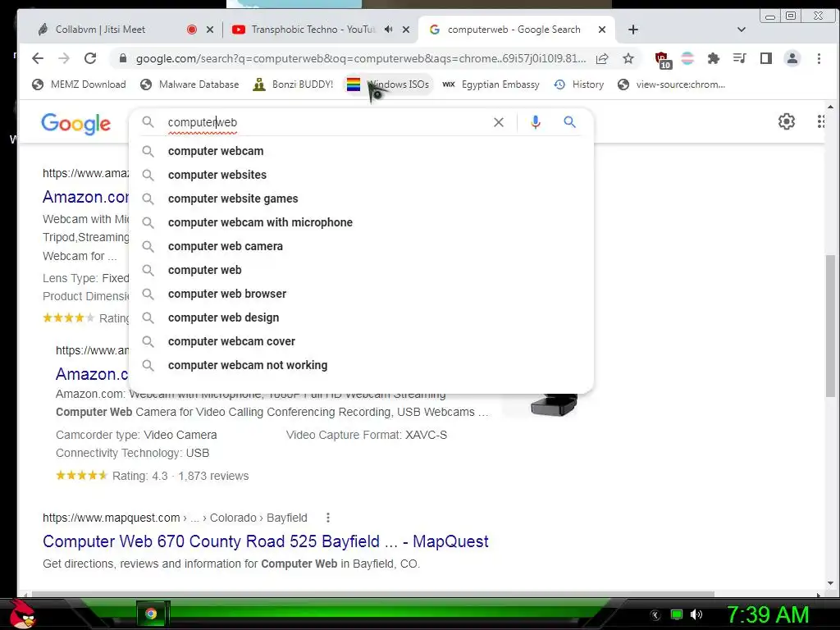Choose suggestion computer web browser
The width and height of the screenshot is (840, 630).
[362, 294]
